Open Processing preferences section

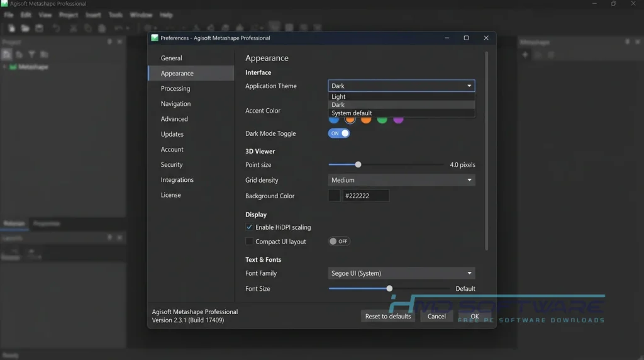pos(191,88)
